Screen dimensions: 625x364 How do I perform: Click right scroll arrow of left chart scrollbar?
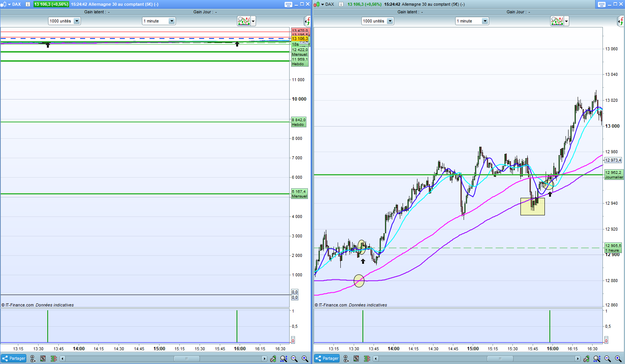point(264,359)
